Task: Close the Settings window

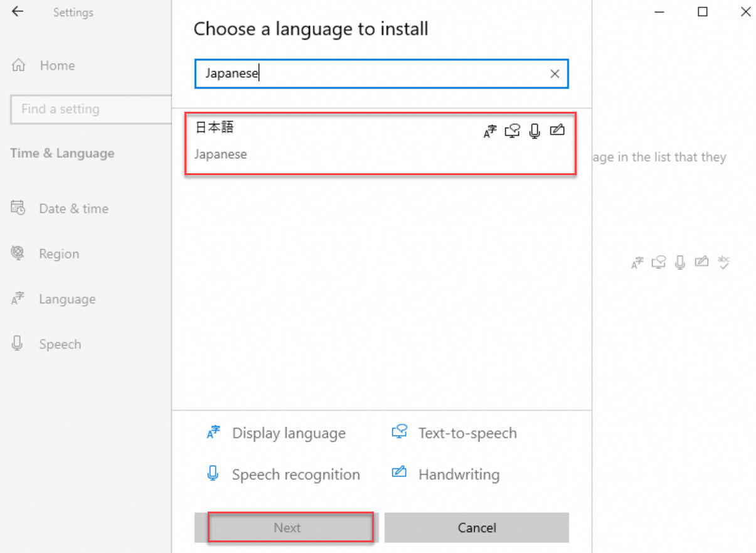Action: coord(745,11)
